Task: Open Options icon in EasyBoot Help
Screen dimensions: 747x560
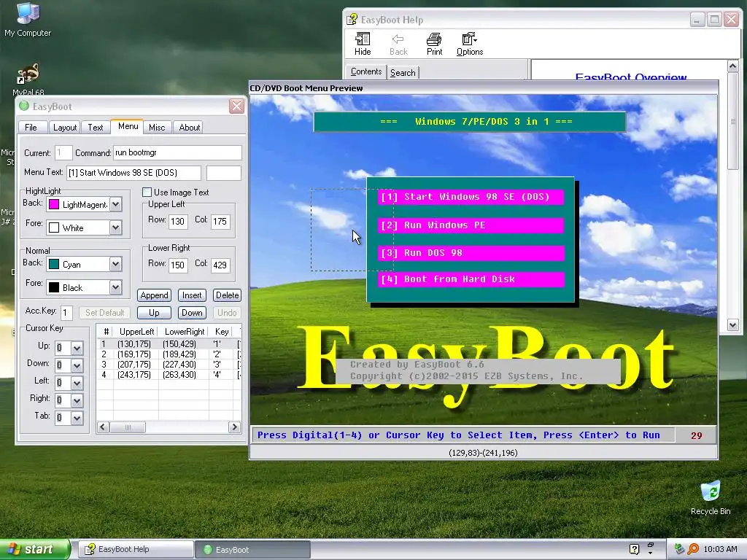Action: tap(470, 44)
